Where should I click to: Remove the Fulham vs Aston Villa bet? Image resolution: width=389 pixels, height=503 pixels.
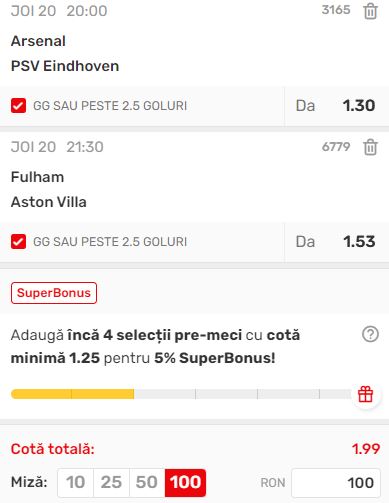[x=370, y=147]
